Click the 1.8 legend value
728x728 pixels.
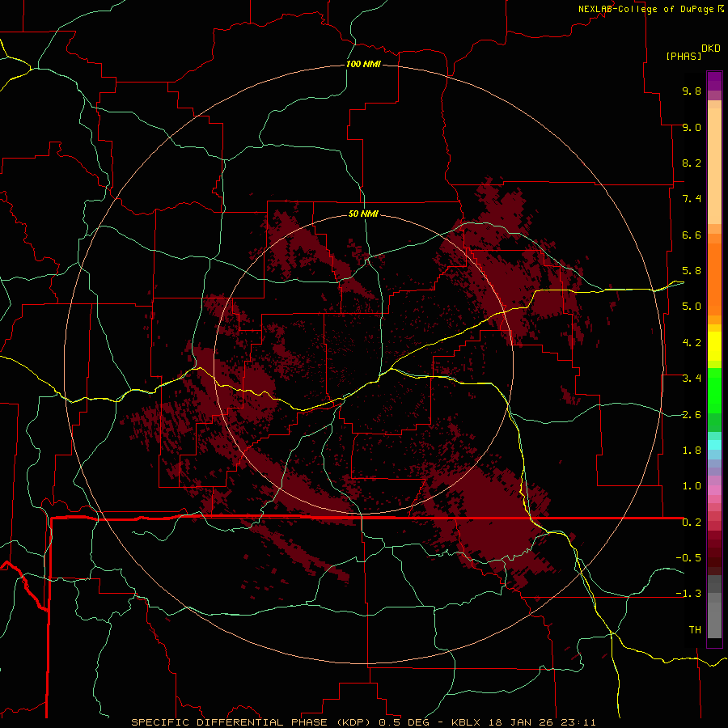[x=692, y=451]
